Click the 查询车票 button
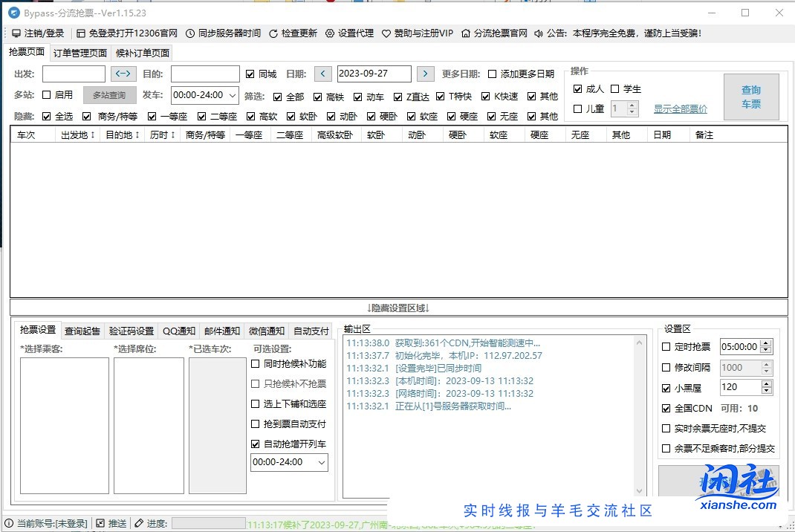The image size is (795, 532). click(751, 97)
